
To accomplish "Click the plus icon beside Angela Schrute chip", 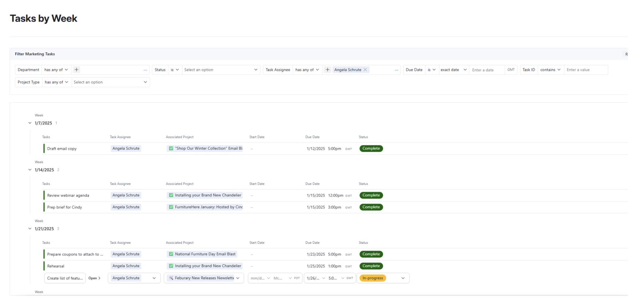I will (327, 70).
